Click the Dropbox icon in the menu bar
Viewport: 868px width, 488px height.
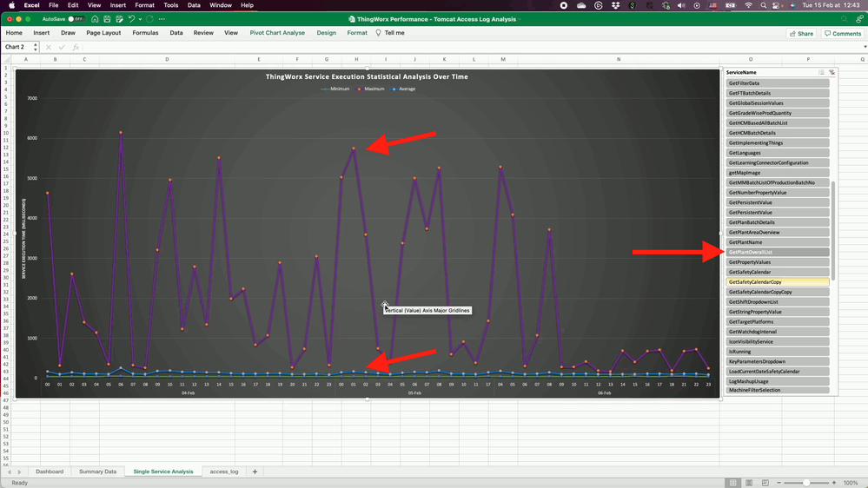click(x=615, y=5)
